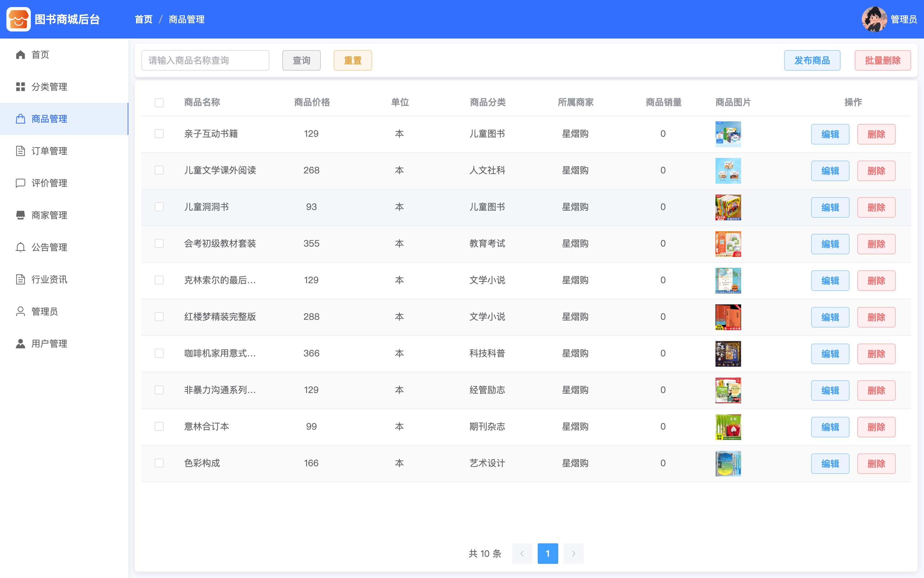This screenshot has width=924, height=578.
Task: Toggle the select-all header checkbox
Action: click(159, 102)
